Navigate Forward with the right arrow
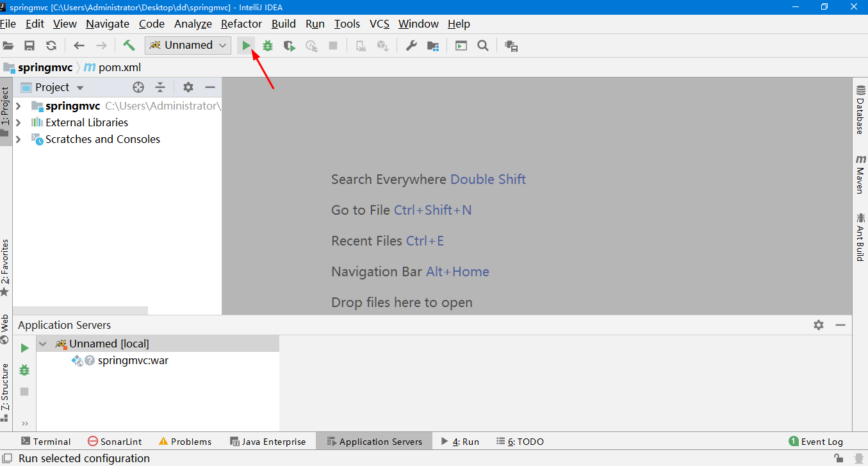The image size is (868, 466). 101,46
